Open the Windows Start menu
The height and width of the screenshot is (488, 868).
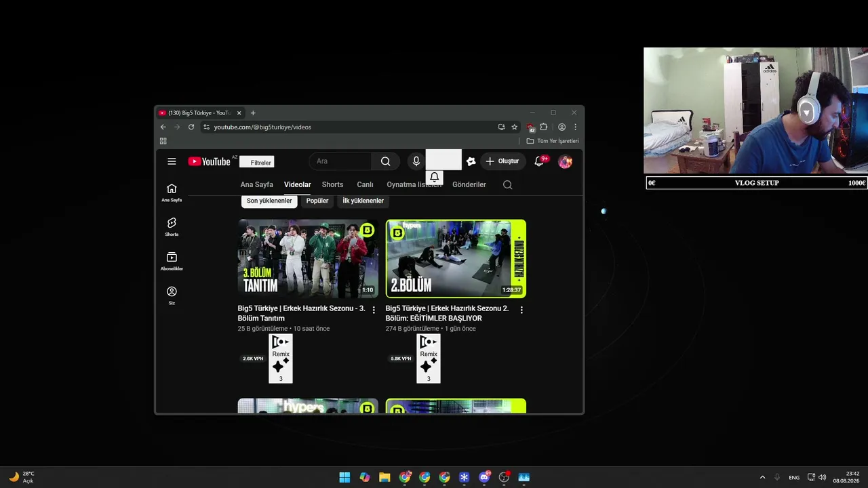[344, 477]
